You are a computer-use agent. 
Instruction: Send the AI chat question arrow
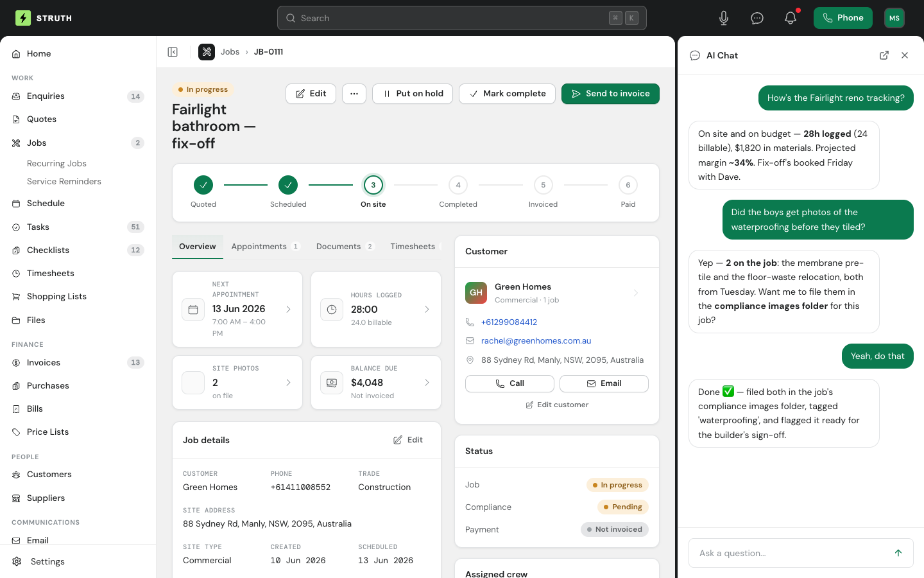point(898,553)
